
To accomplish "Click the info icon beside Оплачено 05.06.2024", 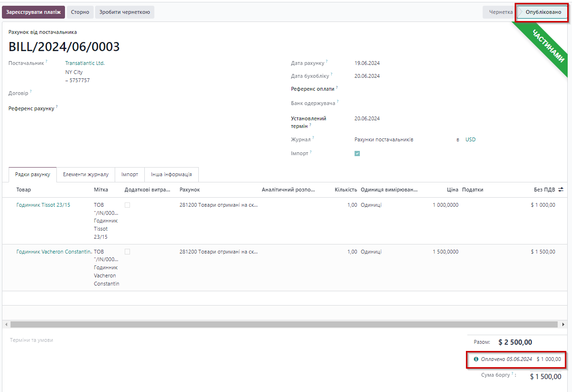I will click(475, 359).
